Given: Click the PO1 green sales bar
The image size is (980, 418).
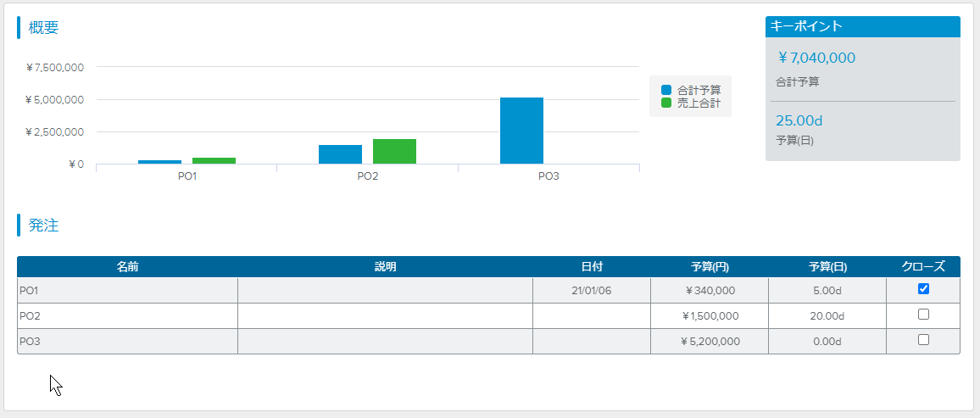Looking at the screenshot, I should coord(214,160).
